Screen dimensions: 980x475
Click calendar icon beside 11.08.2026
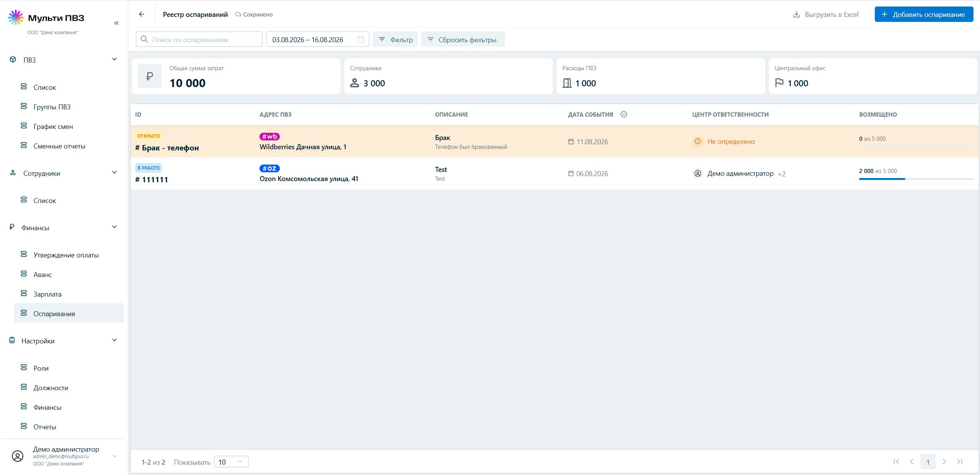coord(571,142)
